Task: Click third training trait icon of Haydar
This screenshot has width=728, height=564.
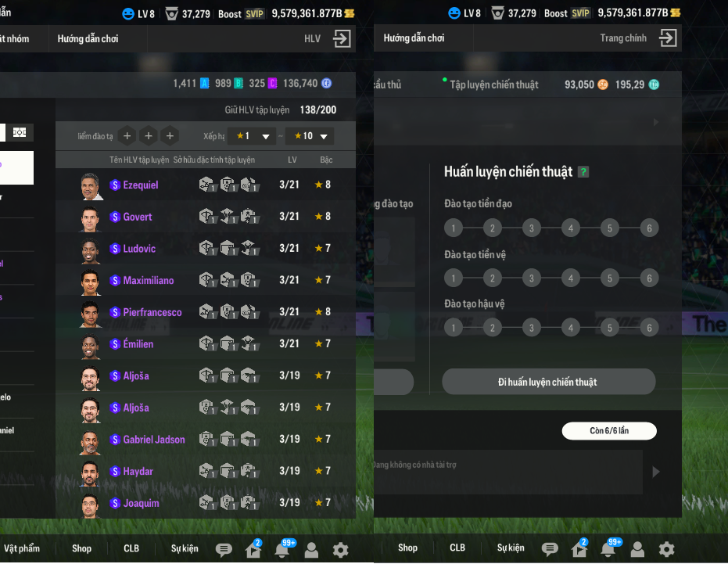Action: (x=249, y=471)
